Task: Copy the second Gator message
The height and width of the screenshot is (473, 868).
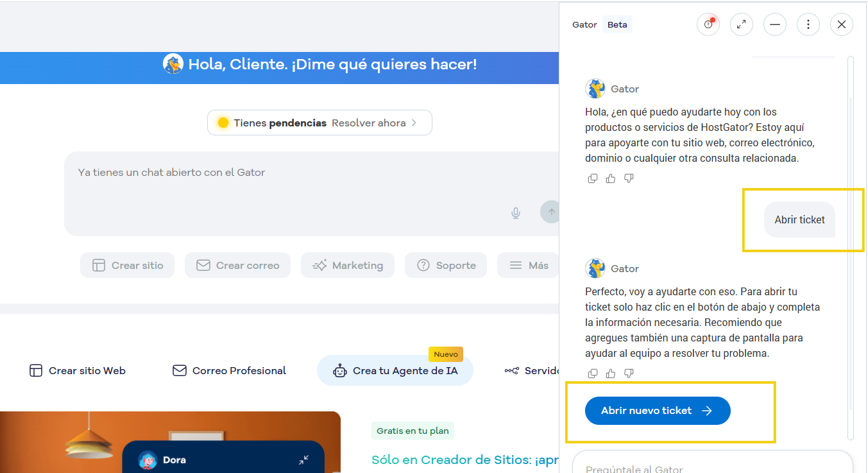Action: [592, 373]
